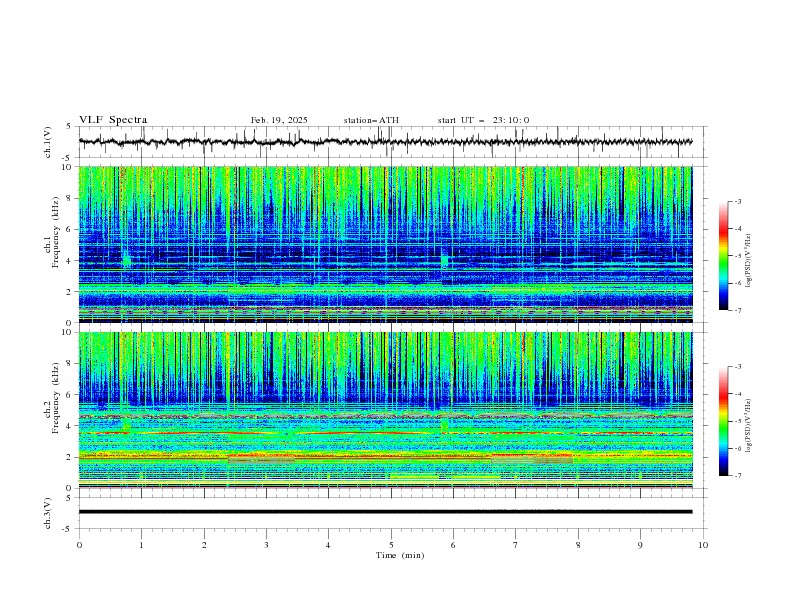Click the ch.3 black waveform band
792x612 pixels.
385,512
